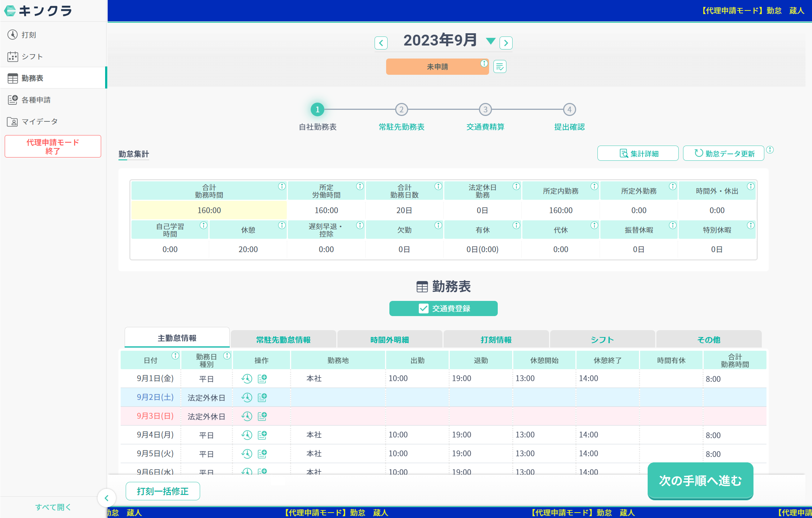The width and height of the screenshot is (812, 518).
Task: Open マイデータ in the sidebar
Action: coord(39,121)
